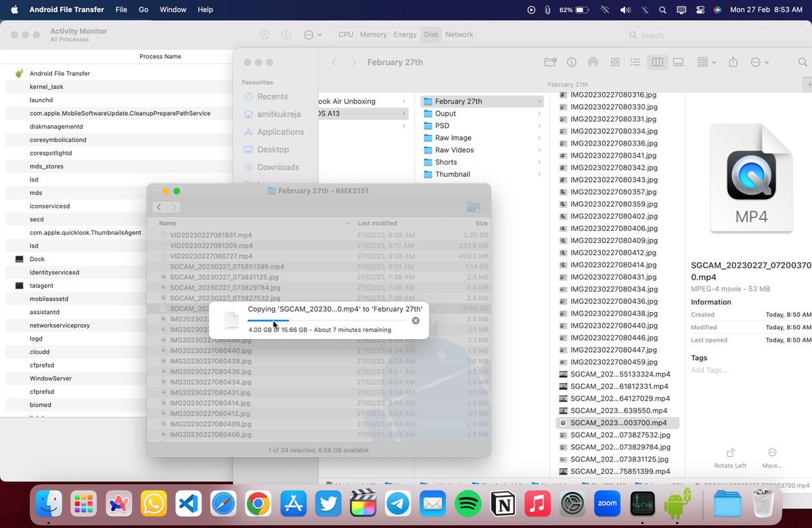Viewport: 812px width, 528px height.
Task: Switch to Memory tab in Activity Monitor
Action: [374, 35]
